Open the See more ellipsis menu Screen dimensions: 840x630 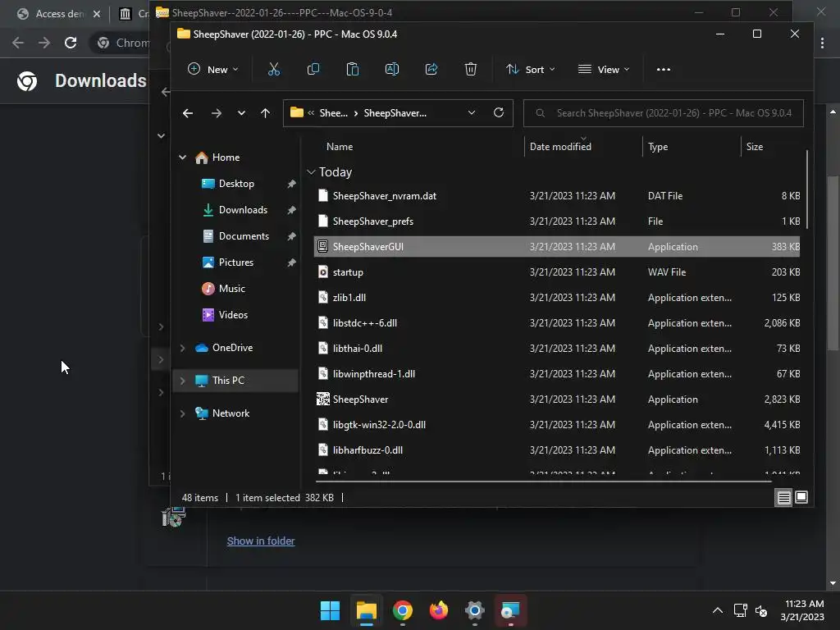pos(663,70)
